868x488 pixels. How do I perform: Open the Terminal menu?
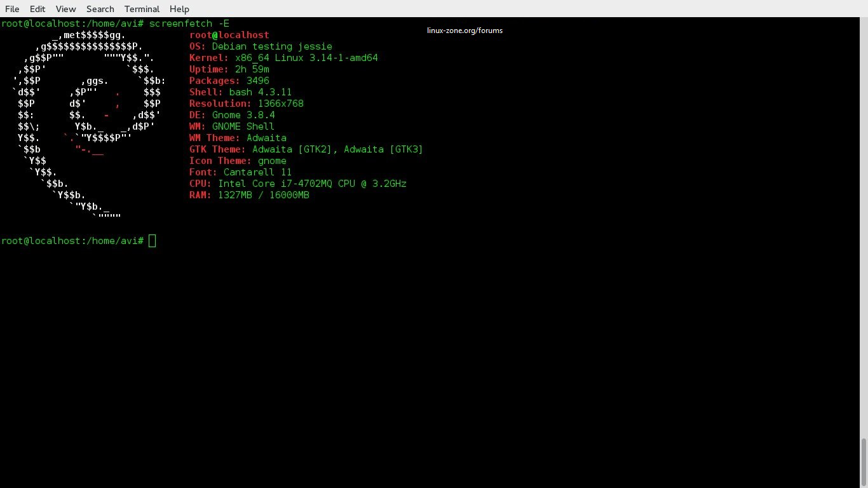coord(142,9)
